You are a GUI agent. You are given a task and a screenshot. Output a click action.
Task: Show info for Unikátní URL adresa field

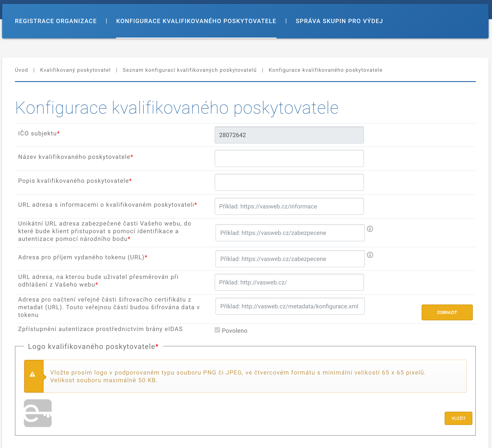click(x=370, y=229)
